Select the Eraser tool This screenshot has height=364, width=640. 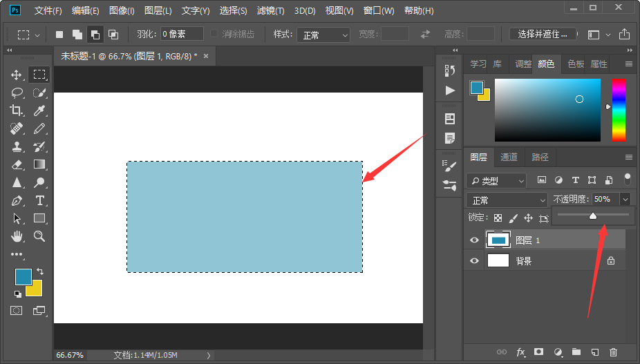click(17, 164)
